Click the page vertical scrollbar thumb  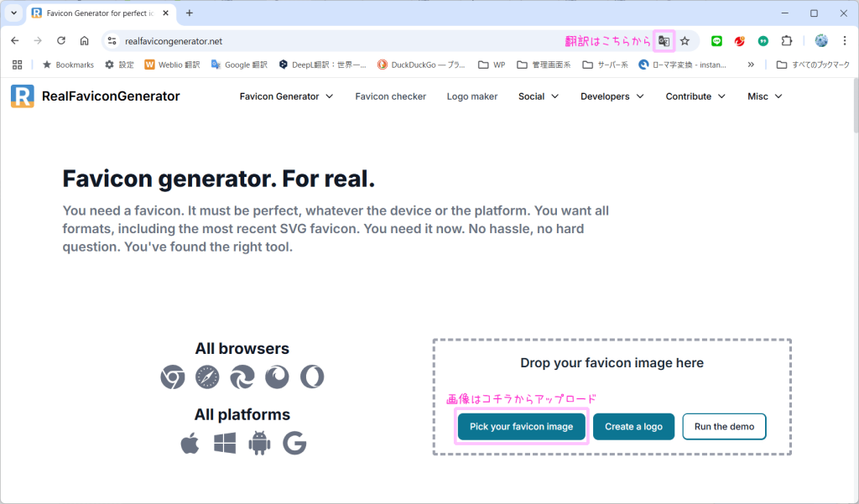pos(856,105)
